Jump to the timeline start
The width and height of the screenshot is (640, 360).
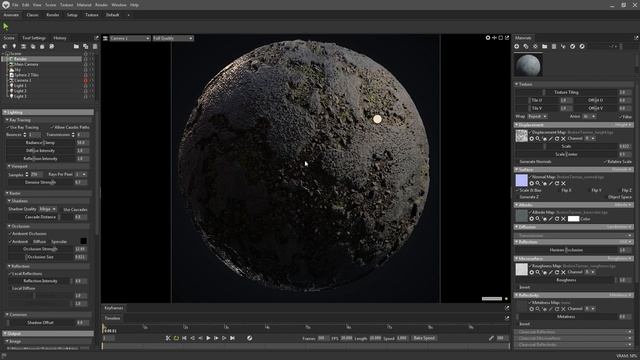[x=184, y=338]
